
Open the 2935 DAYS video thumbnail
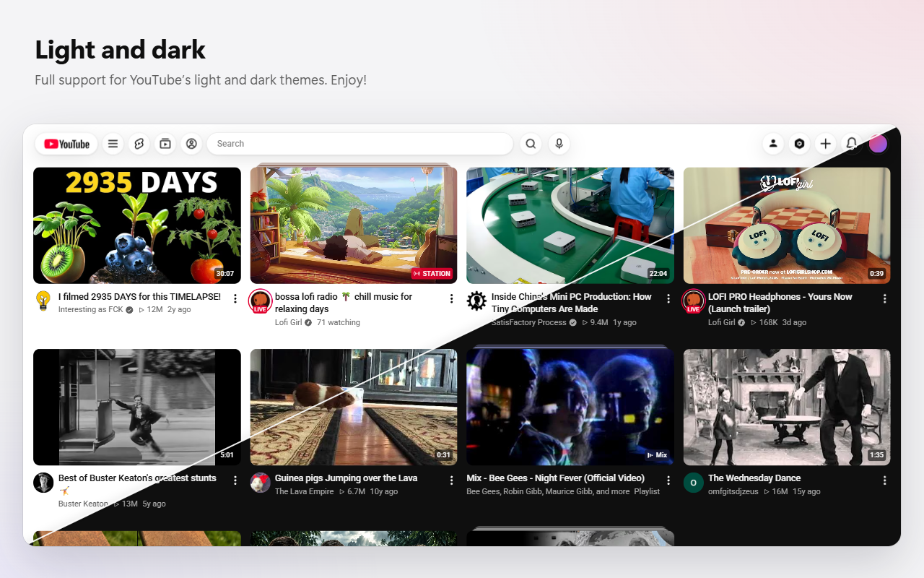click(137, 225)
